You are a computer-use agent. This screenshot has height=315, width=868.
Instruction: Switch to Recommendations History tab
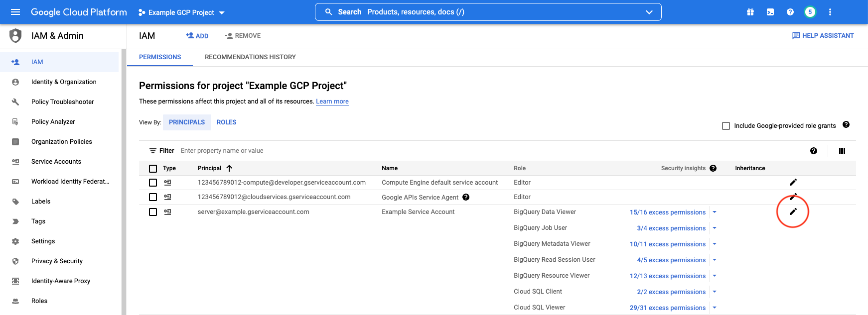click(x=250, y=57)
